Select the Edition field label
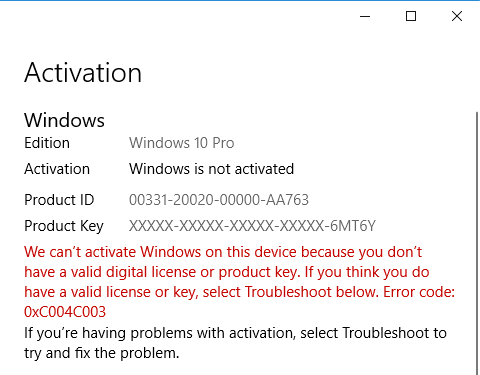 (47, 143)
